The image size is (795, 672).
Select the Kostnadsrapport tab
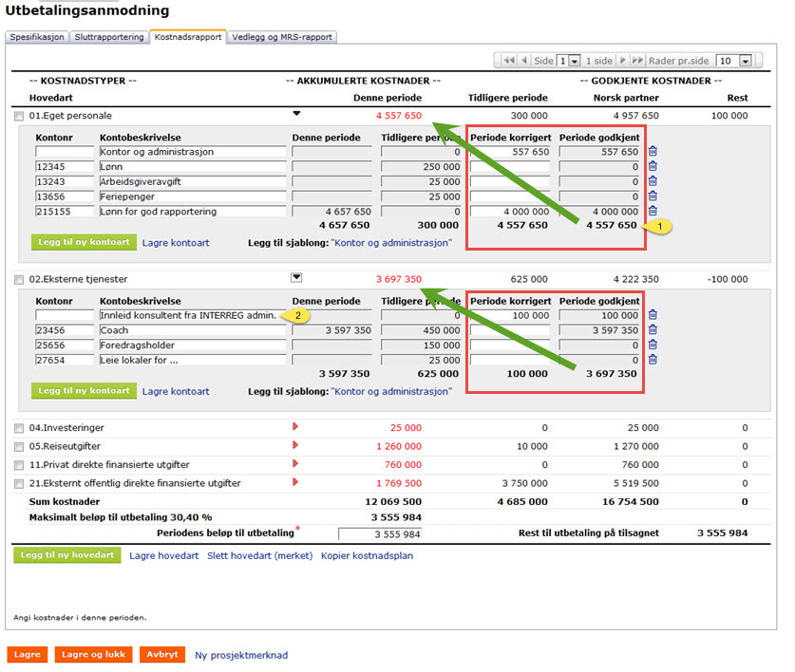pyautogui.click(x=188, y=37)
